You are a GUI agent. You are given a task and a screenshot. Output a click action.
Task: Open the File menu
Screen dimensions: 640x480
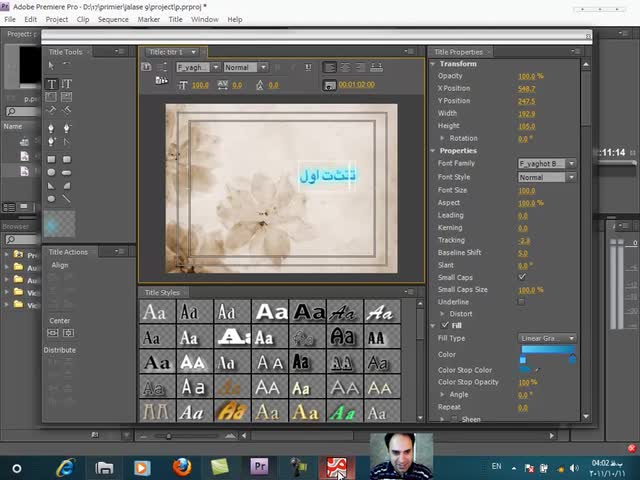(x=10, y=19)
